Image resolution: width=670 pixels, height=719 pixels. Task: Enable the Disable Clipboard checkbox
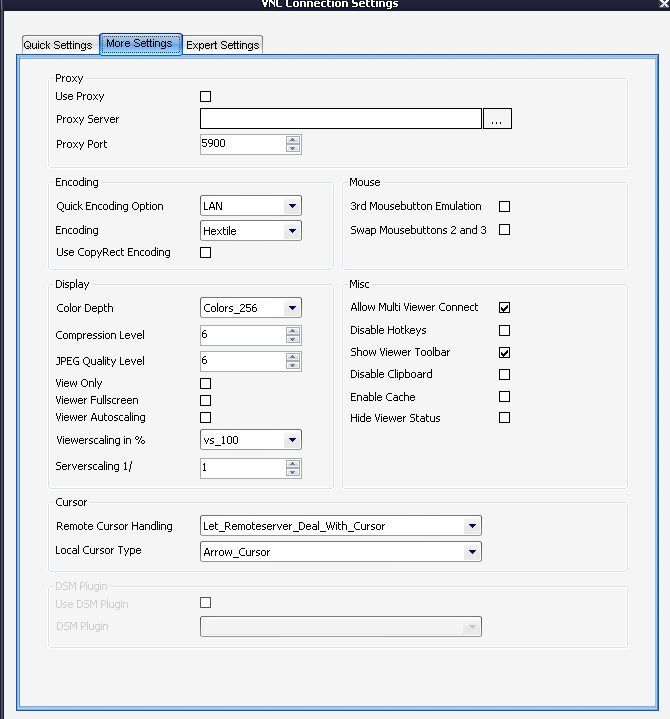click(x=504, y=375)
